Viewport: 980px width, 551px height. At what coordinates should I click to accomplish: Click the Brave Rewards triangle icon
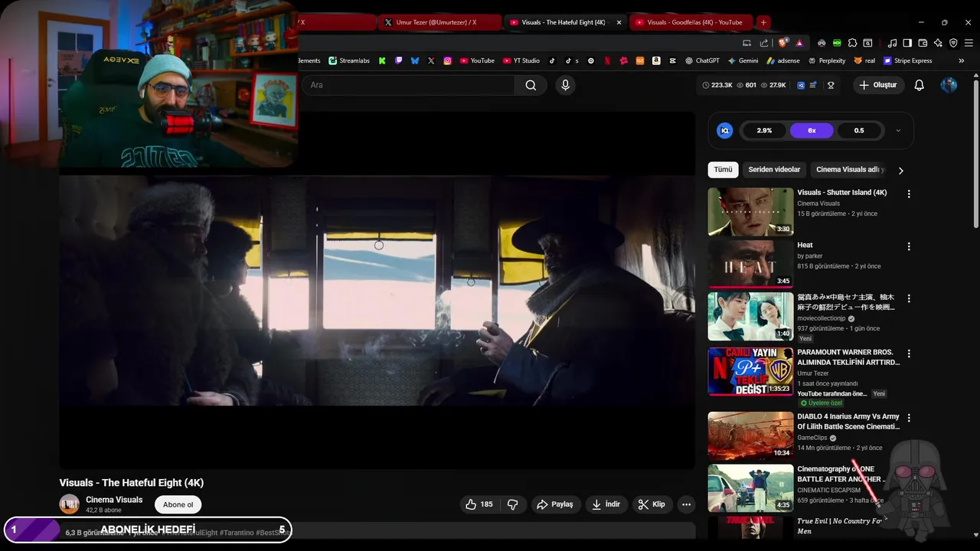799,43
